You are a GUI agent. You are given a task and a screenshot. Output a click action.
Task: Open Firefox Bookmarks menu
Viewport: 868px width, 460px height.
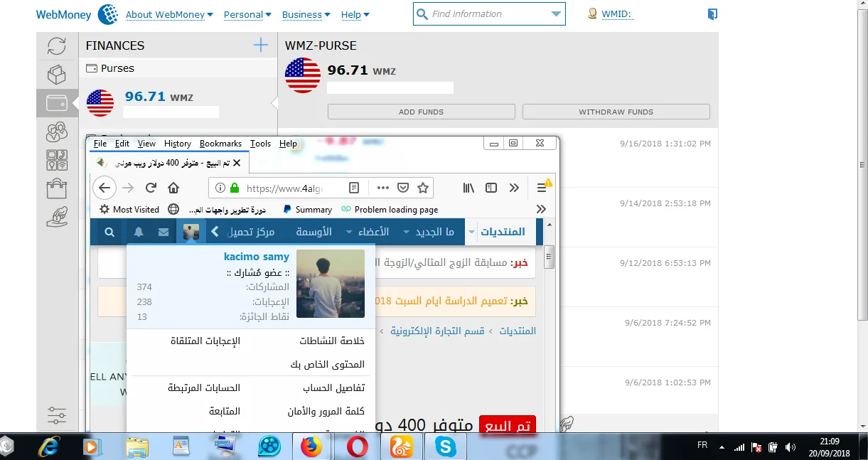point(220,144)
